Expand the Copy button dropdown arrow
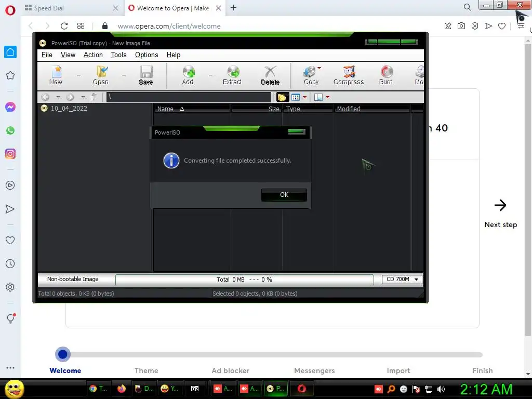Screen dimensions: 532x399 coord(319,68)
